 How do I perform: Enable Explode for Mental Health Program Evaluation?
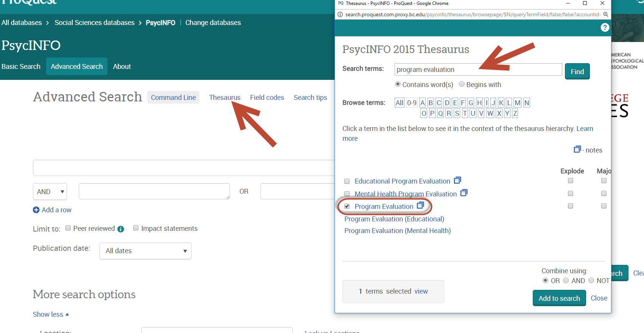coord(571,193)
